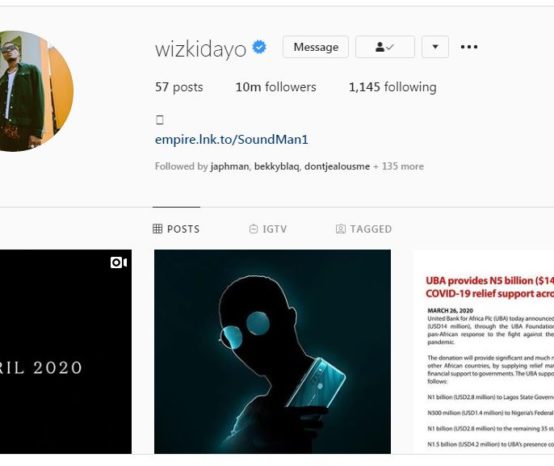Image resolution: width=554 pixels, height=466 pixels.
Task: Open the japhman follower profile
Action: pos(229,166)
